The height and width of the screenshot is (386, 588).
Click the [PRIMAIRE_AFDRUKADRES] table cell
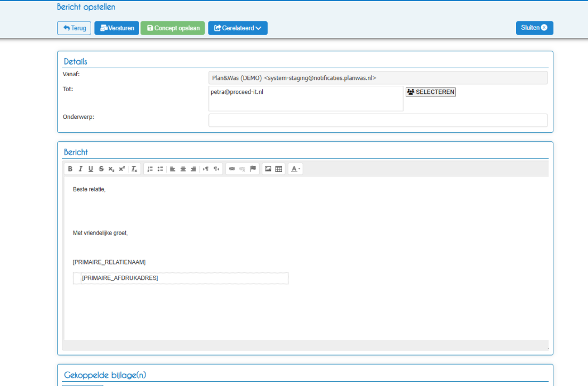[184, 278]
